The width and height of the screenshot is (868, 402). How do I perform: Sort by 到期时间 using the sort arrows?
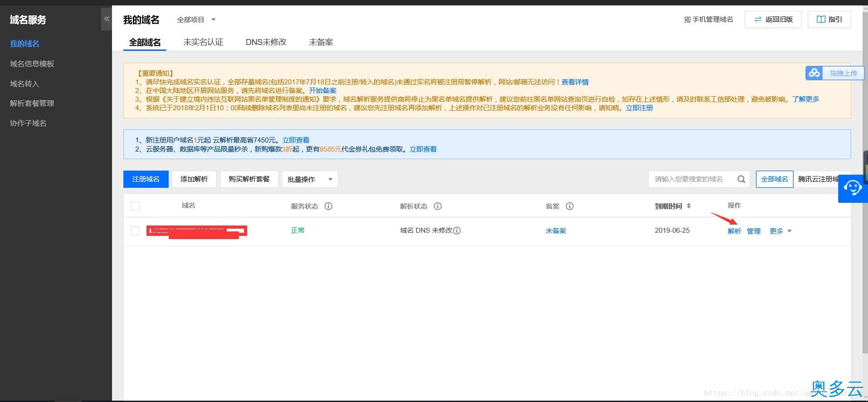tap(688, 206)
